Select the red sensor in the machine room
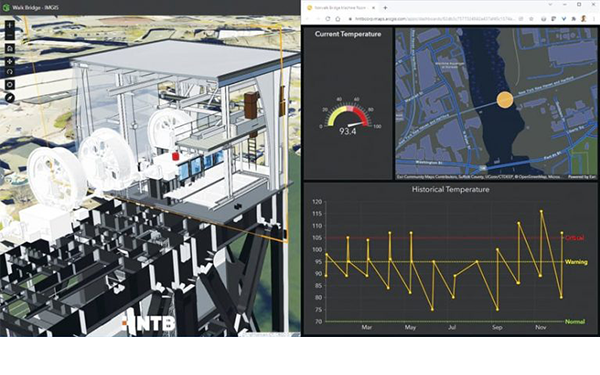Viewport: 600px width, 375px height. (176, 156)
